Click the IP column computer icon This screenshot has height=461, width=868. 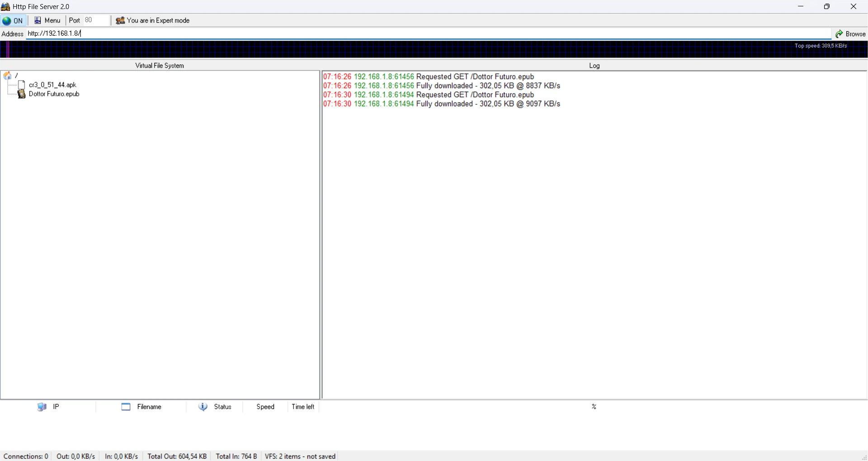point(42,407)
